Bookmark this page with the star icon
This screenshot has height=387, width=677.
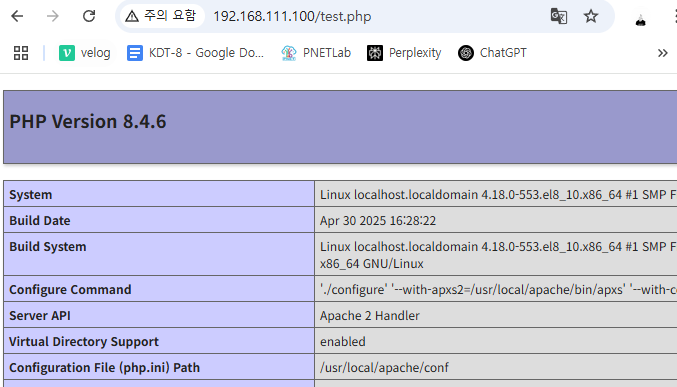click(x=591, y=16)
